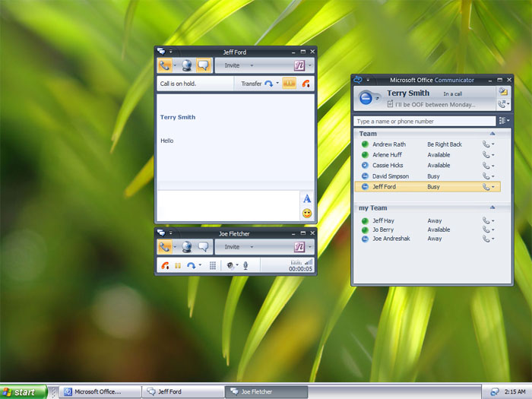
Task: Open font formatting A icon
Action: tap(307, 199)
